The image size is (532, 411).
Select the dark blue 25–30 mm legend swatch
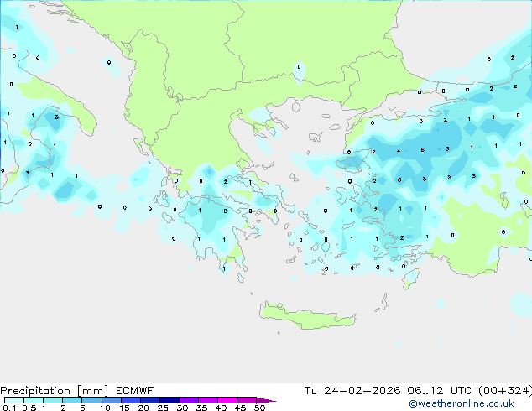click(169, 400)
